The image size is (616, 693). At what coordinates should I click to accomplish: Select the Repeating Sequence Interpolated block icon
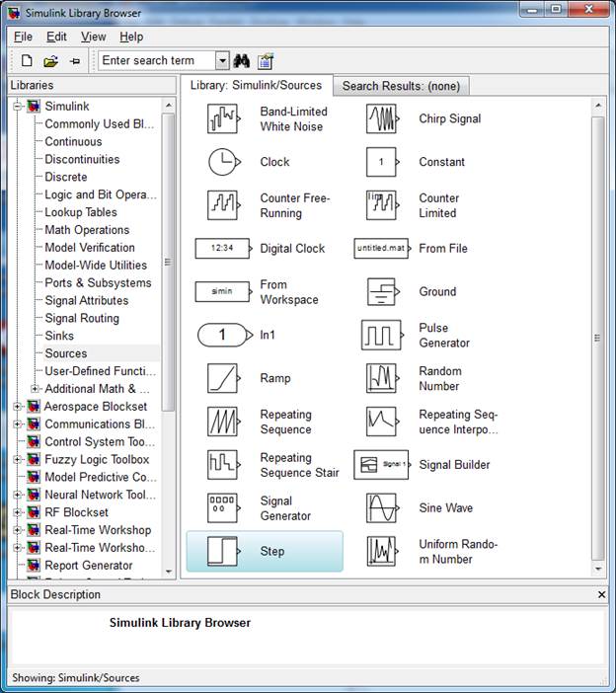[383, 422]
